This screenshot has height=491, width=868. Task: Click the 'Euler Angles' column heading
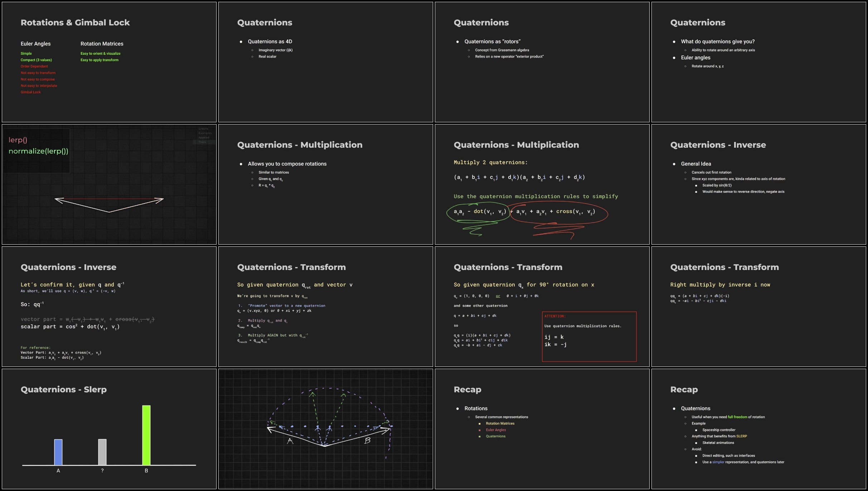pos(35,44)
